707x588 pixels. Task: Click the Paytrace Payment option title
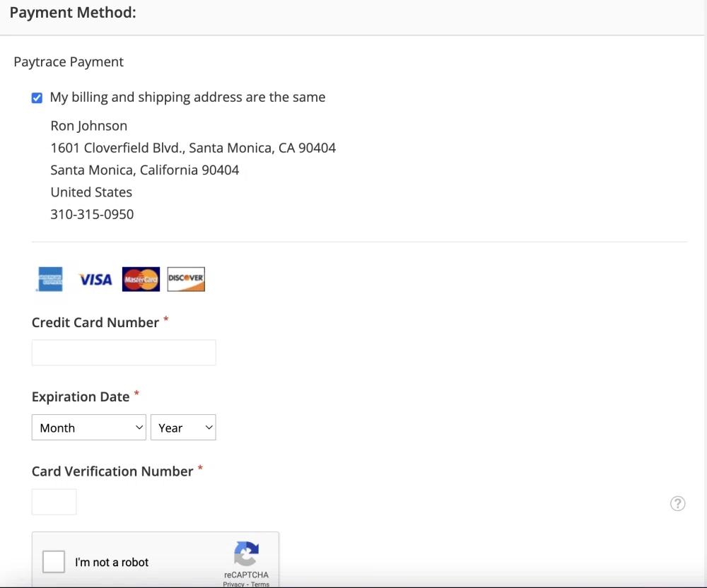tap(69, 62)
